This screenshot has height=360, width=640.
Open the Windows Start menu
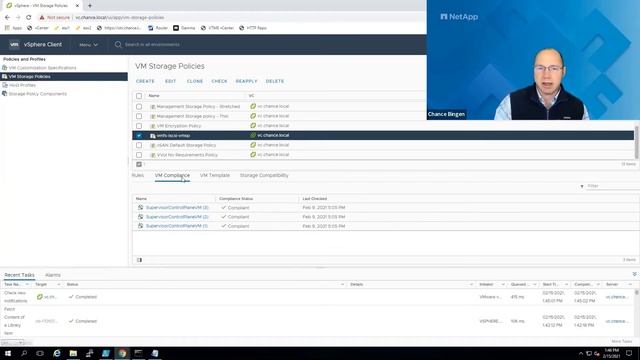(8, 353)
